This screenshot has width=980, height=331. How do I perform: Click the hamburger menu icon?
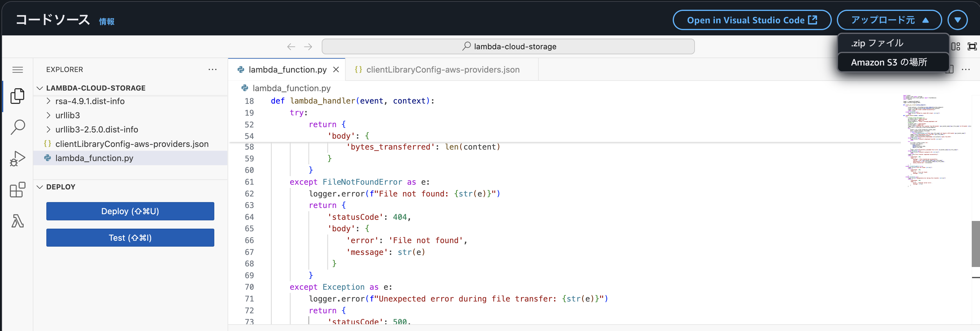pyautogui.click(x=17, y=70)
